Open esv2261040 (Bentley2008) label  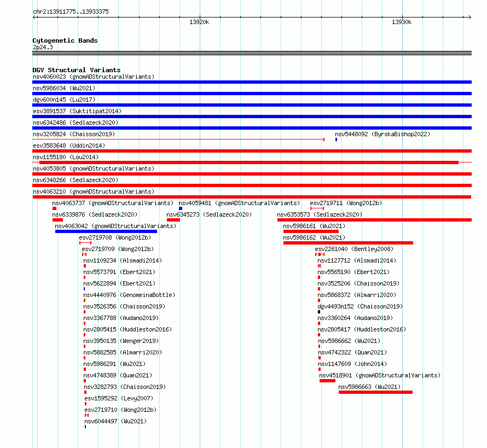point(354,249)
